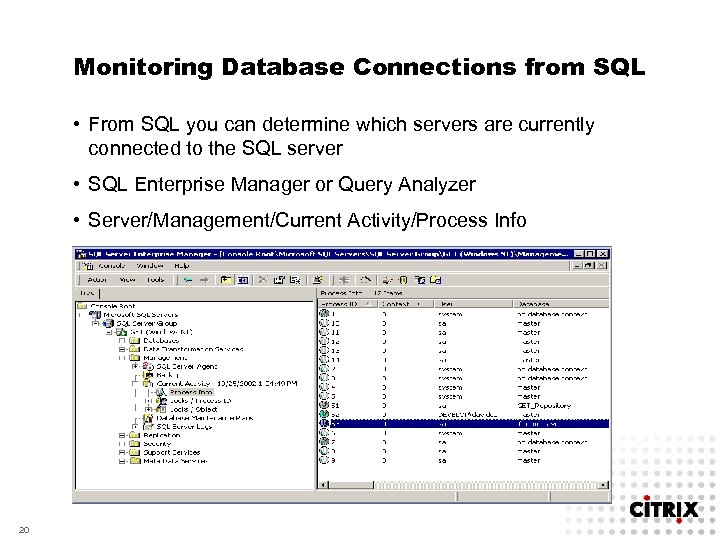Expand the Locks / Object node

148,409
